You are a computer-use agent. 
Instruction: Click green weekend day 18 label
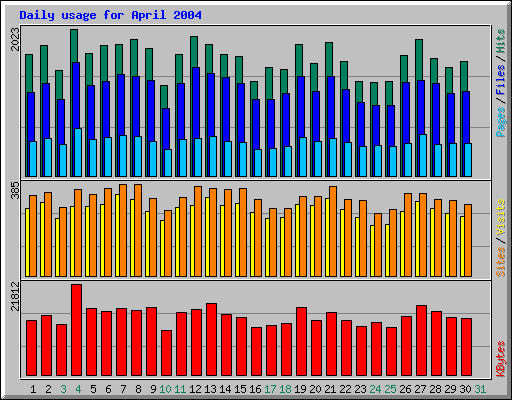click(285, 389)
